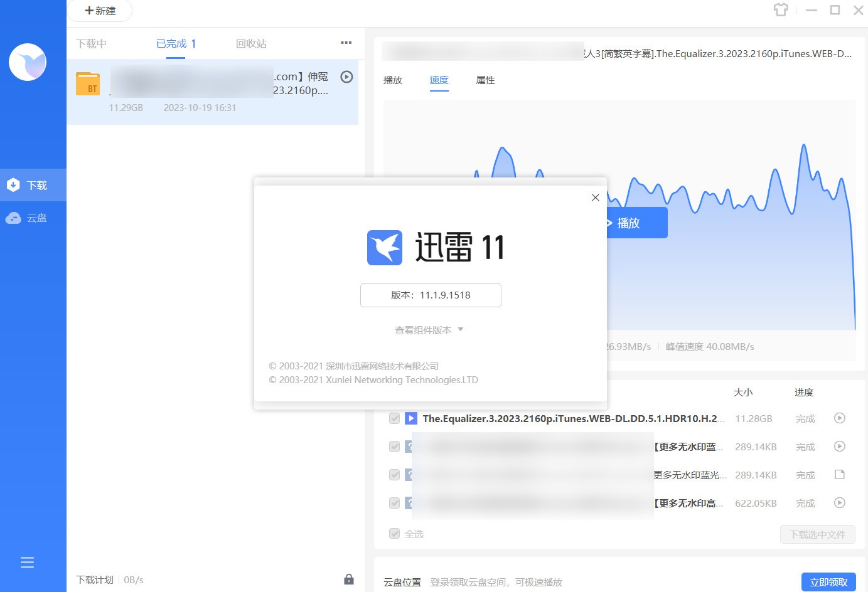Image resolution: width=868 pixels, height=592 pixels.
Task: Expand 查看组件版本 component versions
Action: [429, 330]
